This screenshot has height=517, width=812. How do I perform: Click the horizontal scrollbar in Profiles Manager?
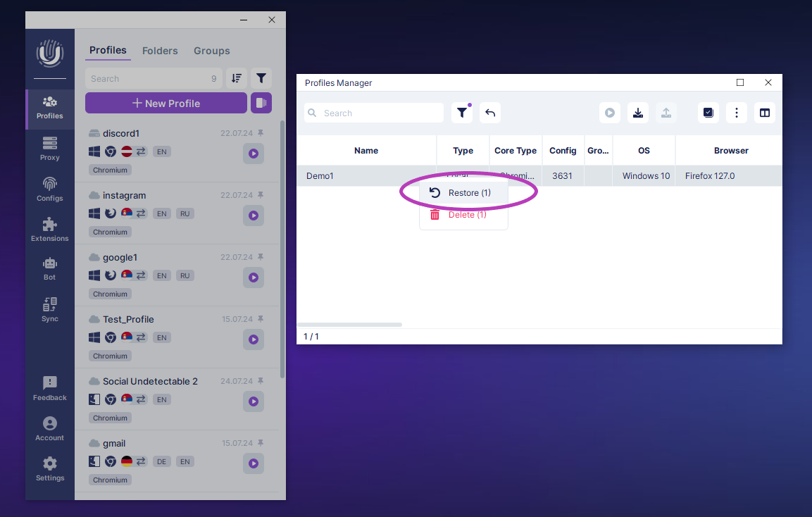point(349,325)
